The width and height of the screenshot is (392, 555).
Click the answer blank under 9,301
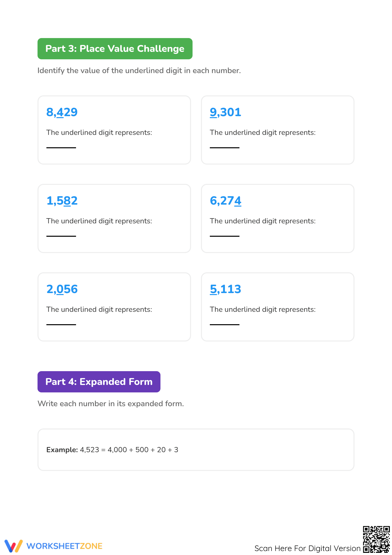tap(225, 148)
